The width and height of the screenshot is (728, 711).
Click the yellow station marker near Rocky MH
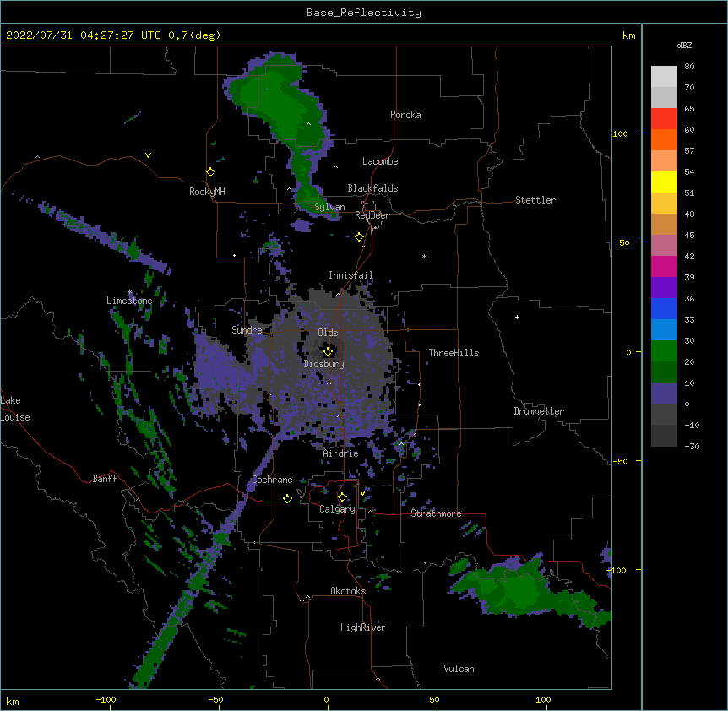pyautogui.click(x=211, y=172)
